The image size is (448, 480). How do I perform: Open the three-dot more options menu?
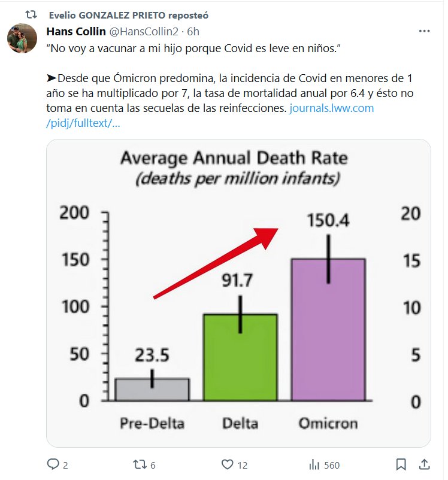424,31
